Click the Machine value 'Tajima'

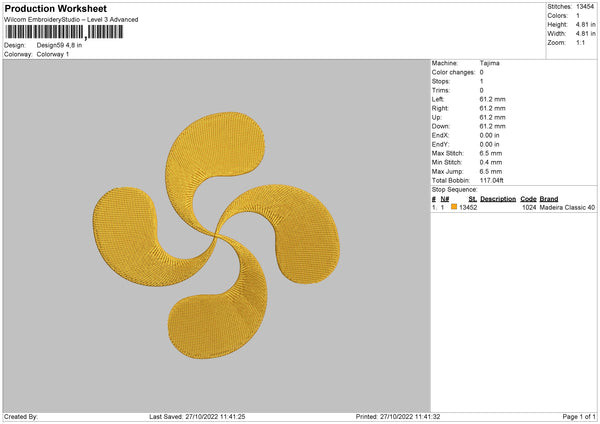tap(489, 63)
